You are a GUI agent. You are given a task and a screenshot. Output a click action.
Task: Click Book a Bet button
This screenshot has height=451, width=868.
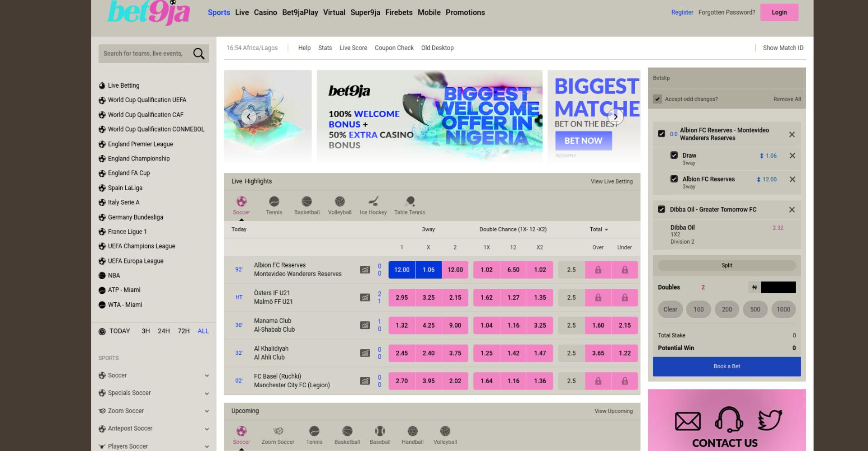(726, 366)
